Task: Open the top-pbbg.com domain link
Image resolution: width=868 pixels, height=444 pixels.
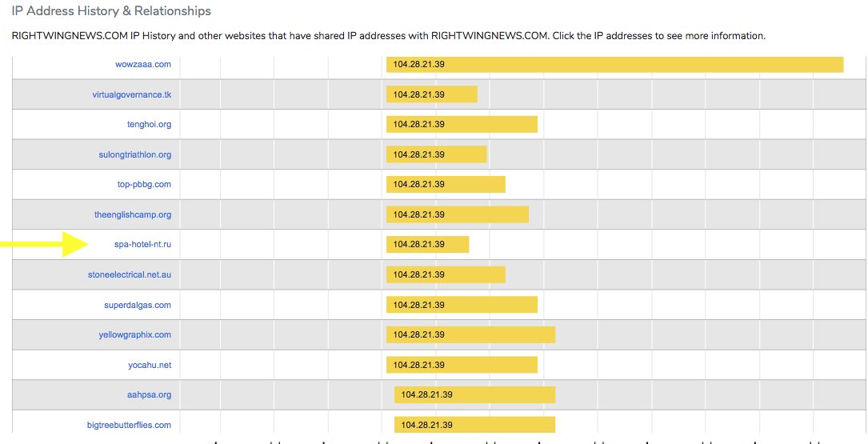Action: coord(145,184)
